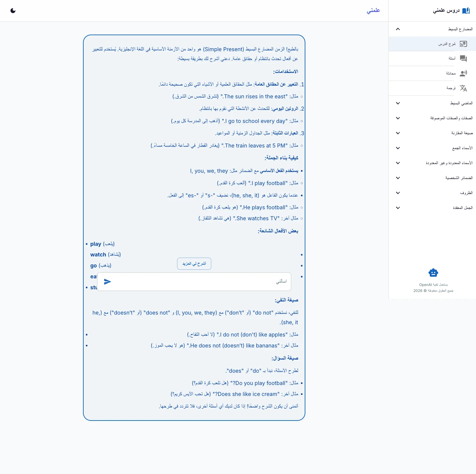Viewport: 476px width, 474px height.
Task: Click the watch (يشاهد) verb item
Action: click(106, 254)
